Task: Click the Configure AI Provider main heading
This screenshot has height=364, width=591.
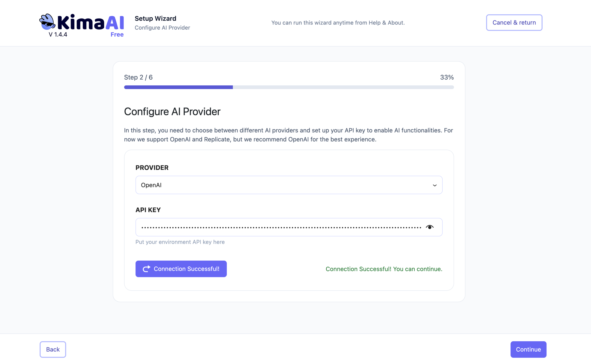Action: pos(172,111)
